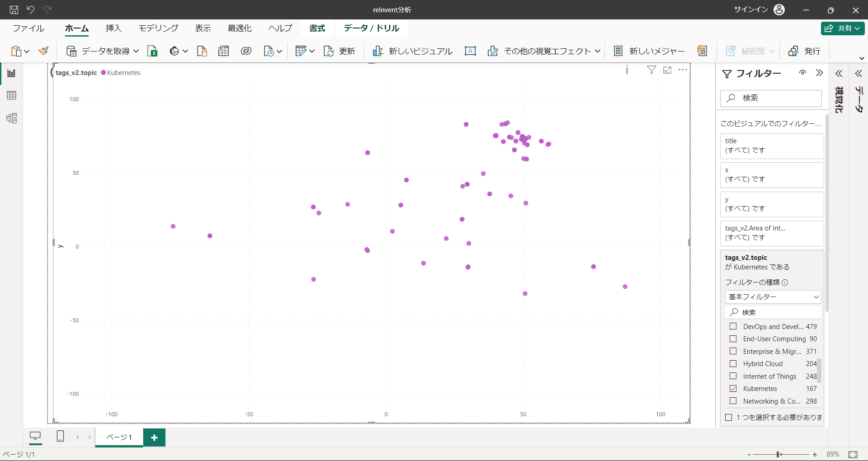
Task: Open the 挿入 ribbon tab
Action: [113, 28]
